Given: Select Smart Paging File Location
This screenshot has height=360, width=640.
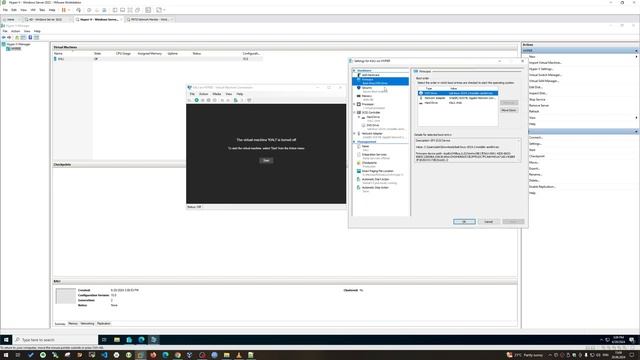Looking at the screenshot, I should 377,171.
